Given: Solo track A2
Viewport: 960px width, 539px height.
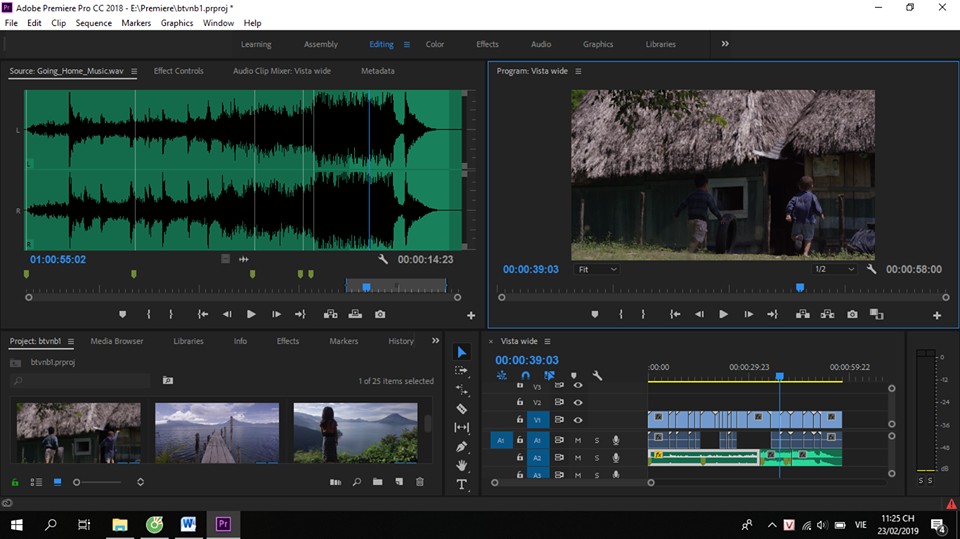Looking at the screenshot, I should point(597,458).
